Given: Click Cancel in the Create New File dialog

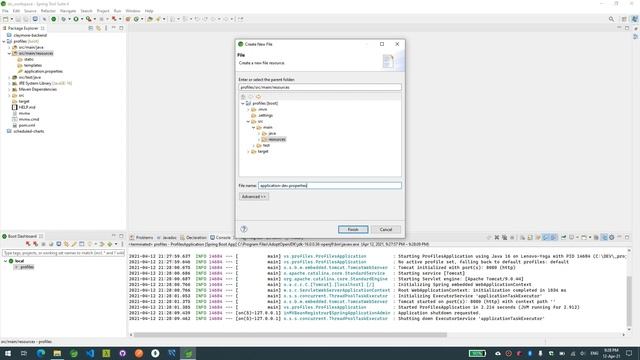Looking at the screenshot, I should [386, 229].
